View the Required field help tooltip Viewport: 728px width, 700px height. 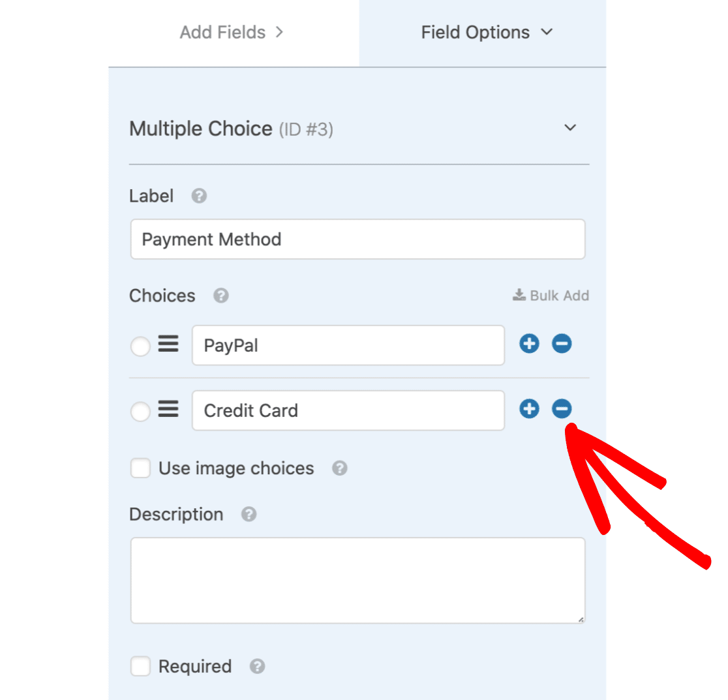[x=256, y=667]
